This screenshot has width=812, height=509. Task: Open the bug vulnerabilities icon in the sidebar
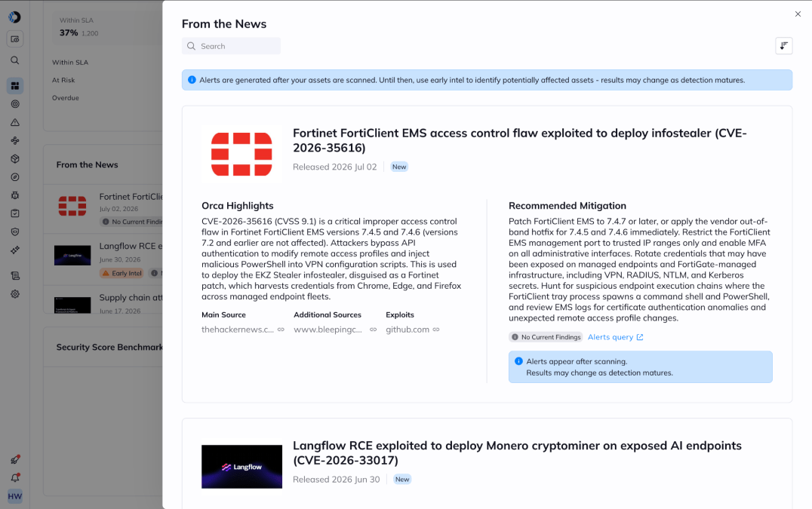(x=15, y=195)
